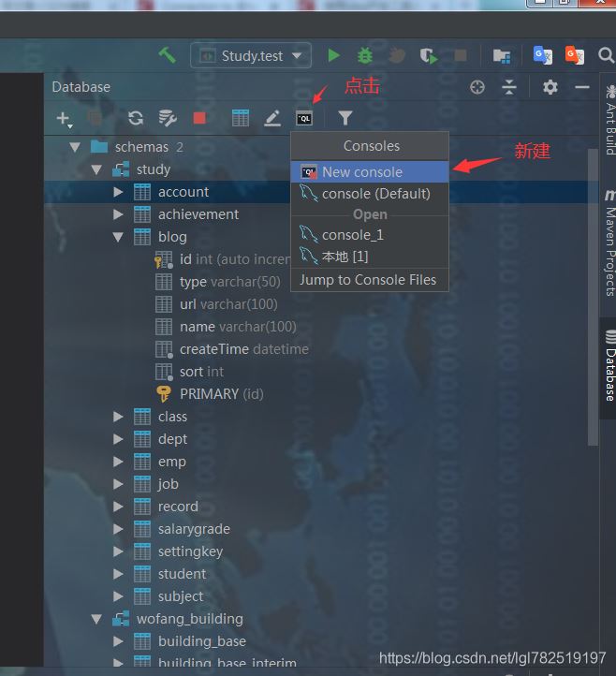Expand the account table arrow
Viewport: 616px width, 676px height.
pyautogui.click(x=118, y=192)
